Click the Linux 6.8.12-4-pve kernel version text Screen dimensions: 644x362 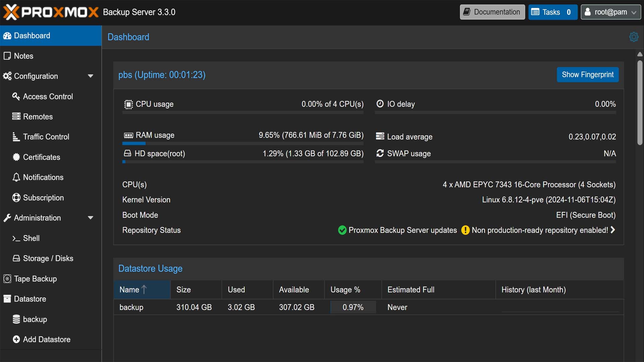[x=549, y=200]
